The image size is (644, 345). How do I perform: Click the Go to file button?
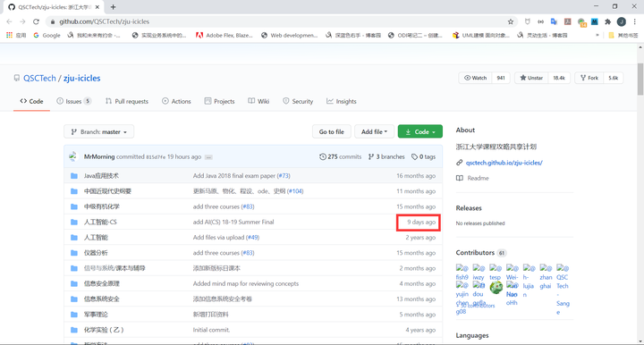[332, 131]
